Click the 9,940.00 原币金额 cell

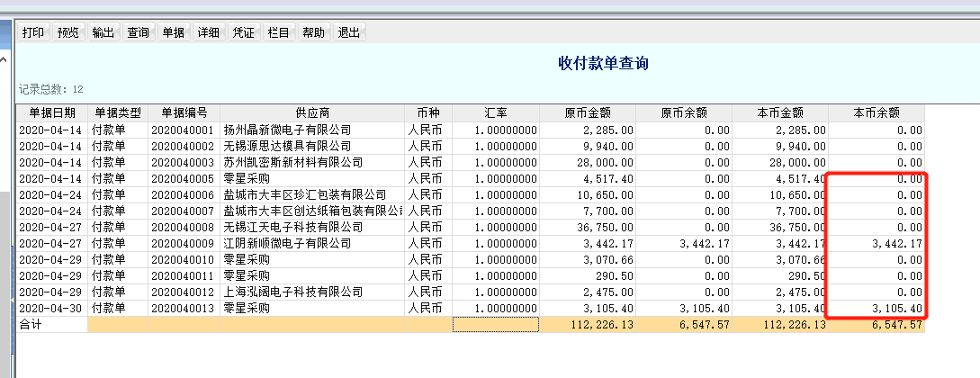pos(588,146)
